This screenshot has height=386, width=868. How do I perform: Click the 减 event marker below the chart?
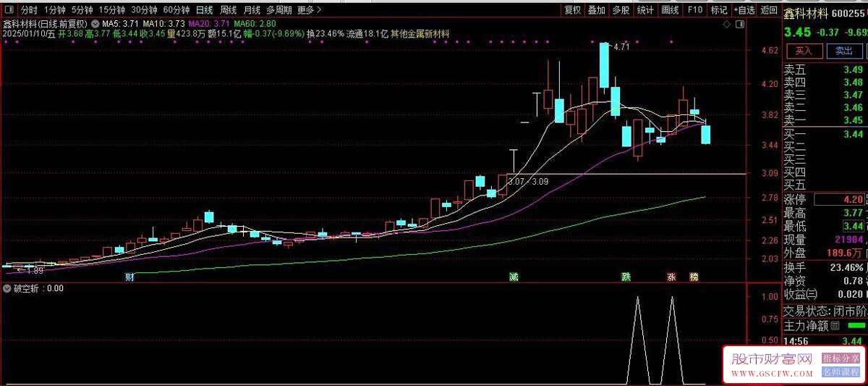514,277
